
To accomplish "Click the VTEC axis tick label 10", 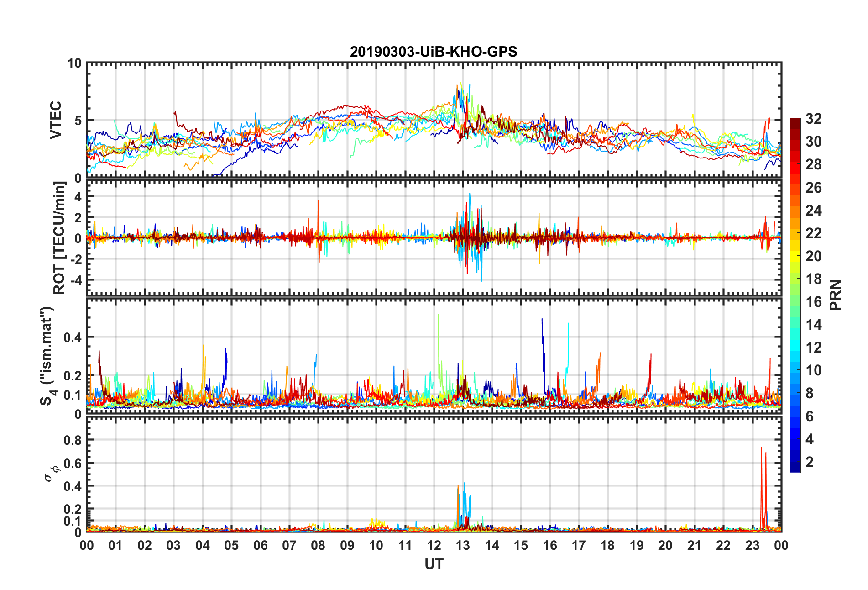I will tap(74, 63).
